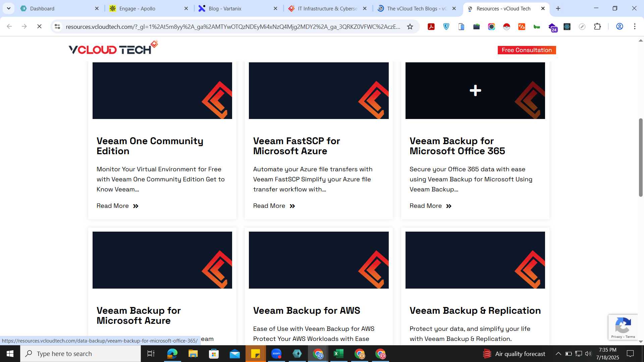
Task: Open the Bitwarden shield extension
Action: [446, 26]
